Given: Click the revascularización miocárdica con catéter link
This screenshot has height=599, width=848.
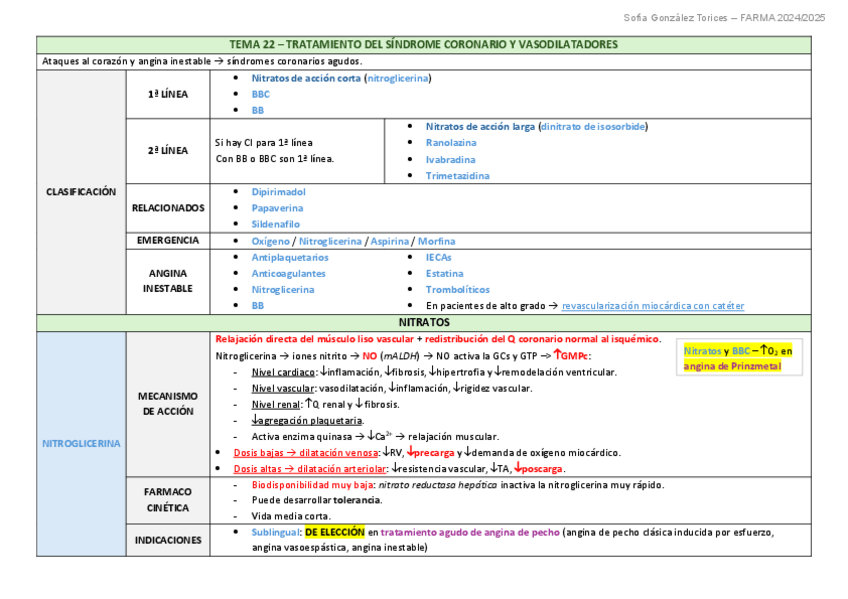Looking at the screenshot, I should (653, 306).
